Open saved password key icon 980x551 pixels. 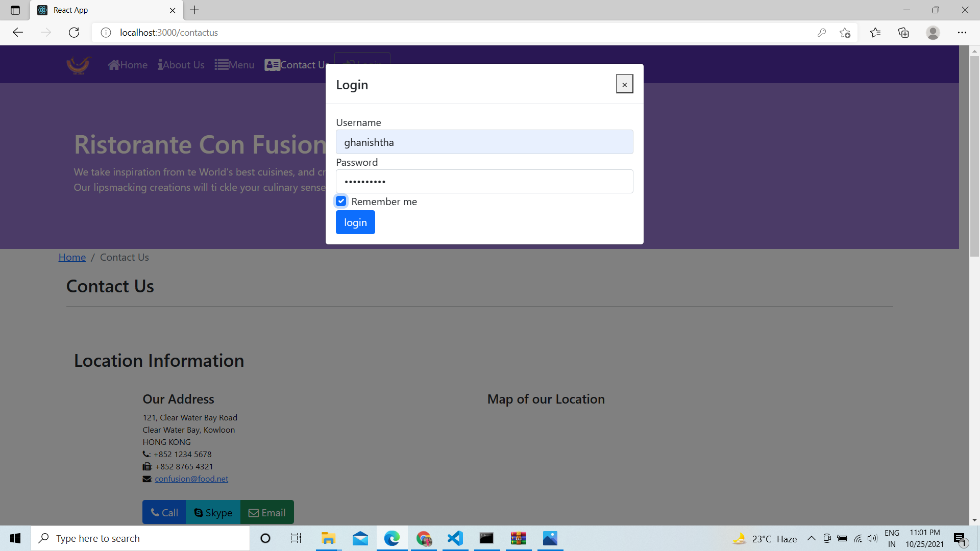coord(821,33)
